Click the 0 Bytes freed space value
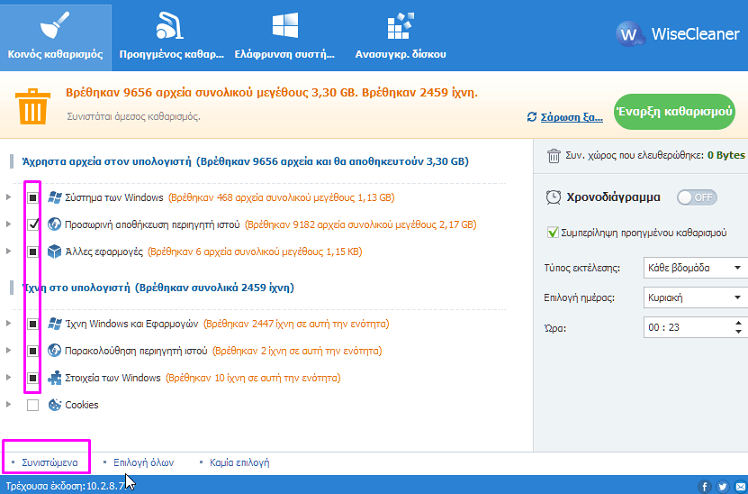This screenshot has width=748, height=494. pyautogui.click(x=726, y=155)
